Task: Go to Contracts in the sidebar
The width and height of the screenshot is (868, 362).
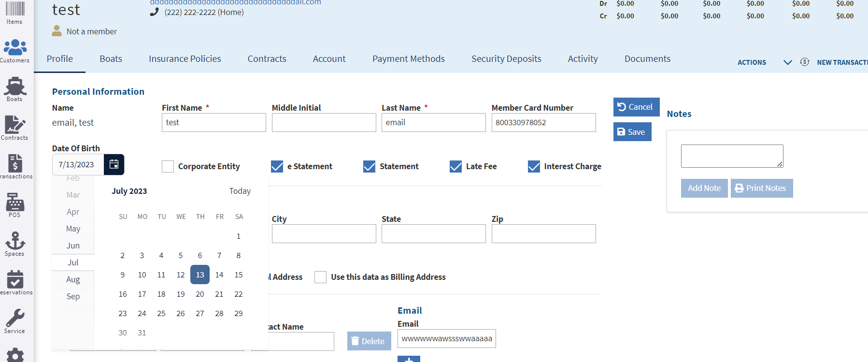Action: [15, 128]
